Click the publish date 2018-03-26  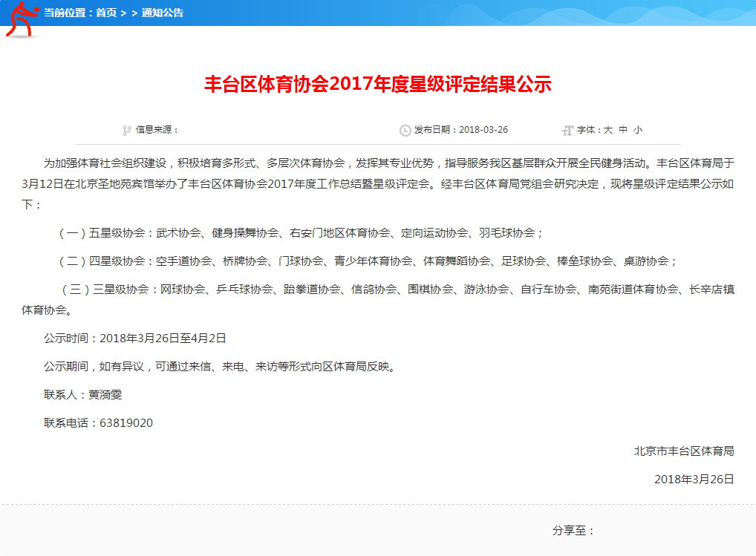point(483,130)
